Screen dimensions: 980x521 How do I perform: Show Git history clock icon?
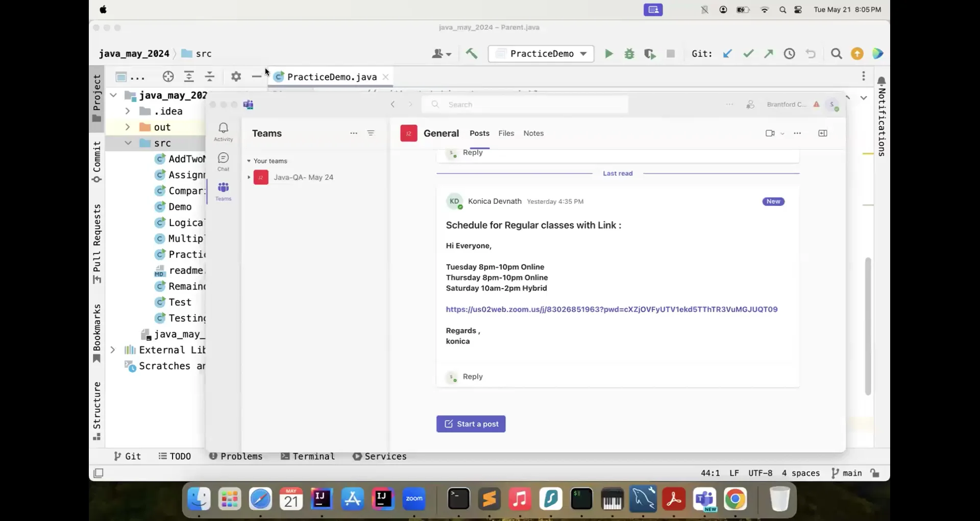[790, 54]
